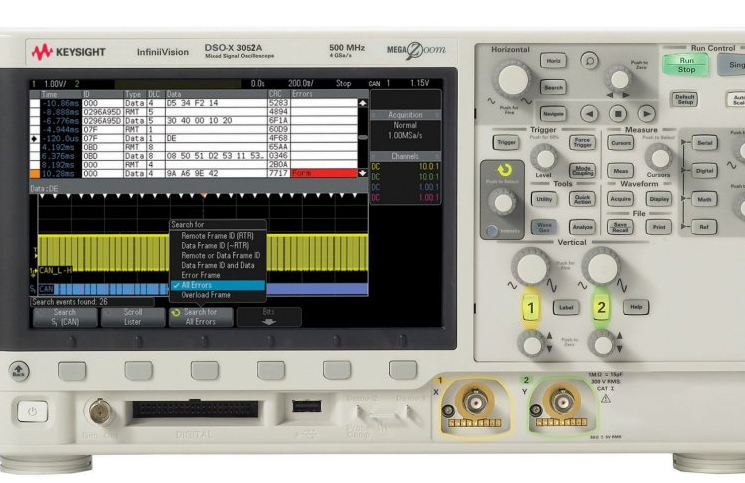The height and width of the screenshot is (483, 745).
Task: Push the Acquire key in Waveform section
Action: click(620, 199)
